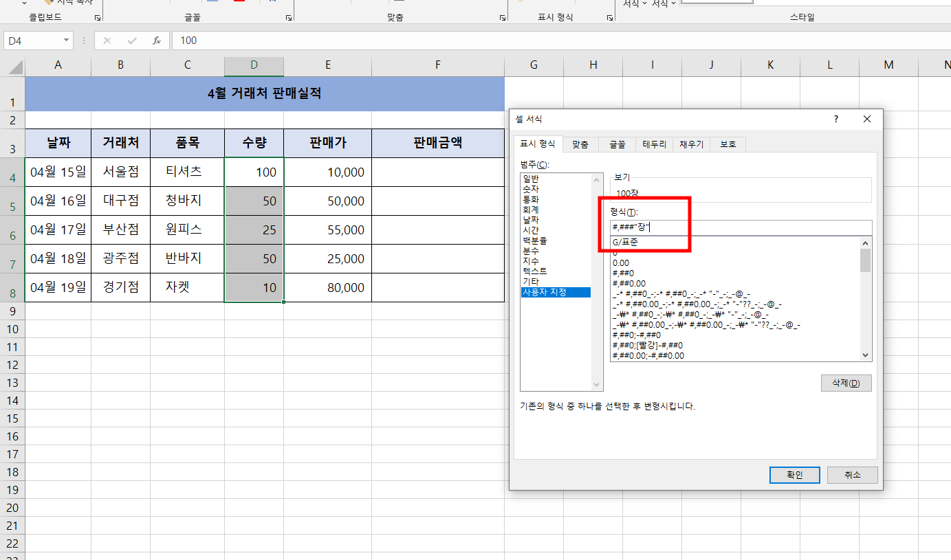Click the formula bar containing 100

pyautogui.click(x=560, y=41)
